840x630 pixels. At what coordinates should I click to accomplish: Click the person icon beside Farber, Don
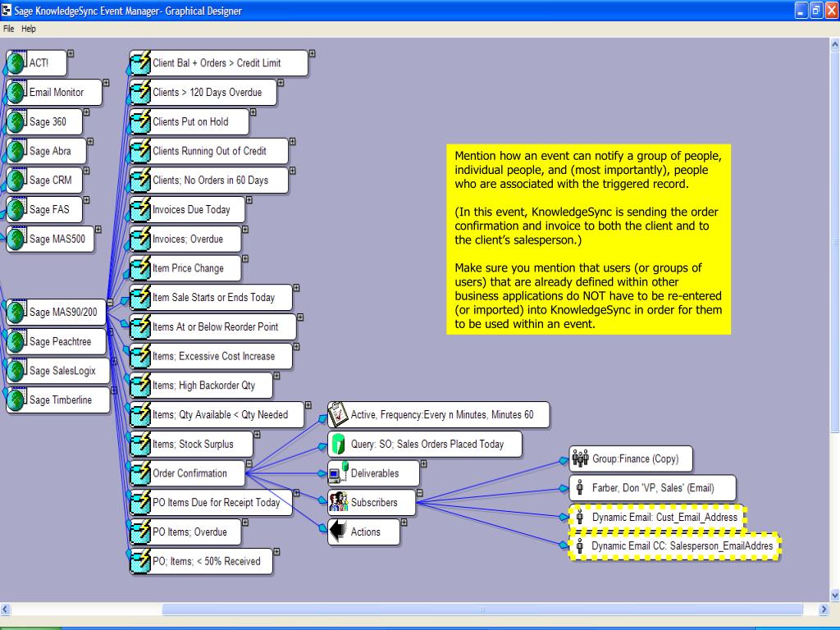580,488
